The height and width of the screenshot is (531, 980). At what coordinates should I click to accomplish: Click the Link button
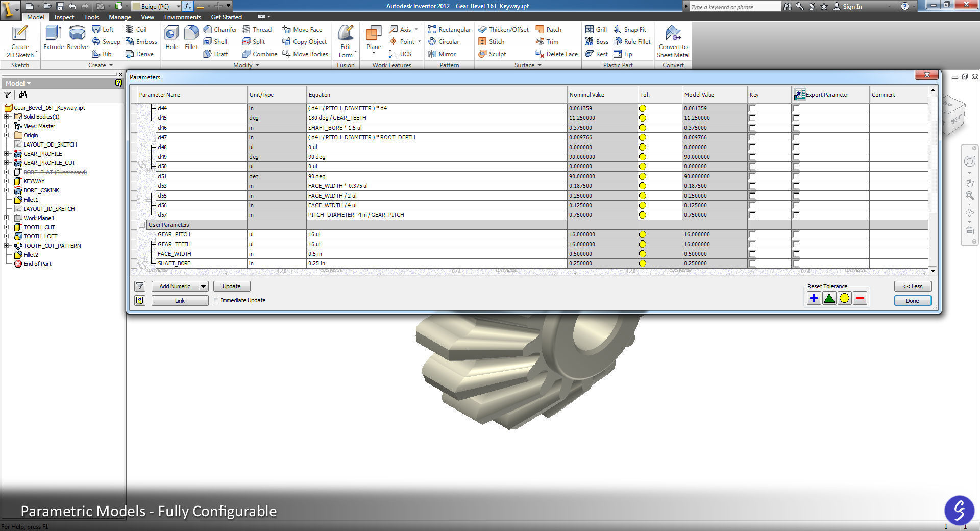pyautogui.click(x=180, y=301)
